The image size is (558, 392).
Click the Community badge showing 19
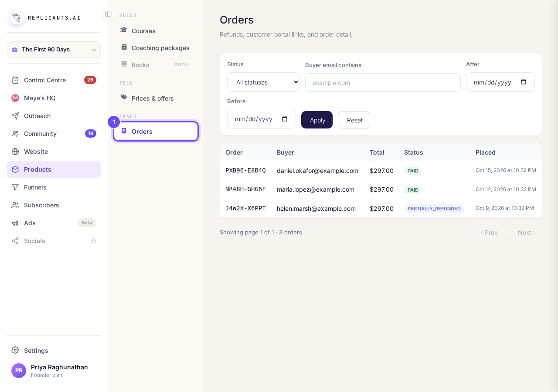[x=91, y=134]
